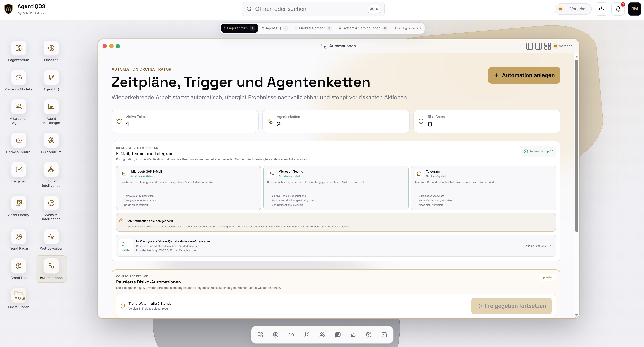Open the Microsoft 365 E-Mail card

coord(189,188)
